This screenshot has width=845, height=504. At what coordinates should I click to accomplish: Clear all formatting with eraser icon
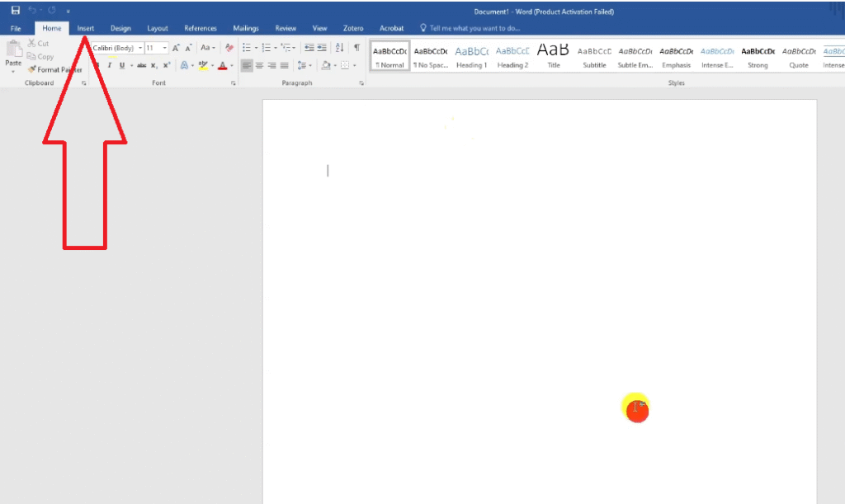pyautogui.click(x=229, y=48)
